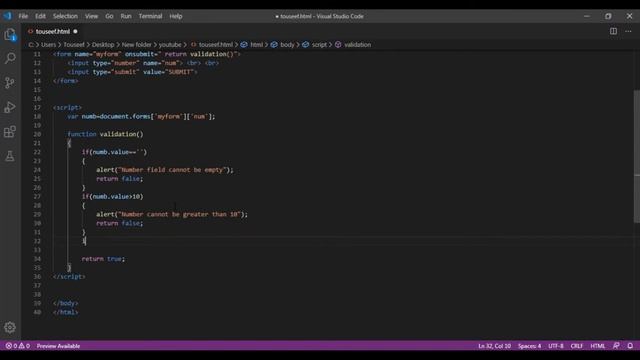640x360 pixels.
Task: Click the validation breadcrumb symbol
Action: click(353, 45)
